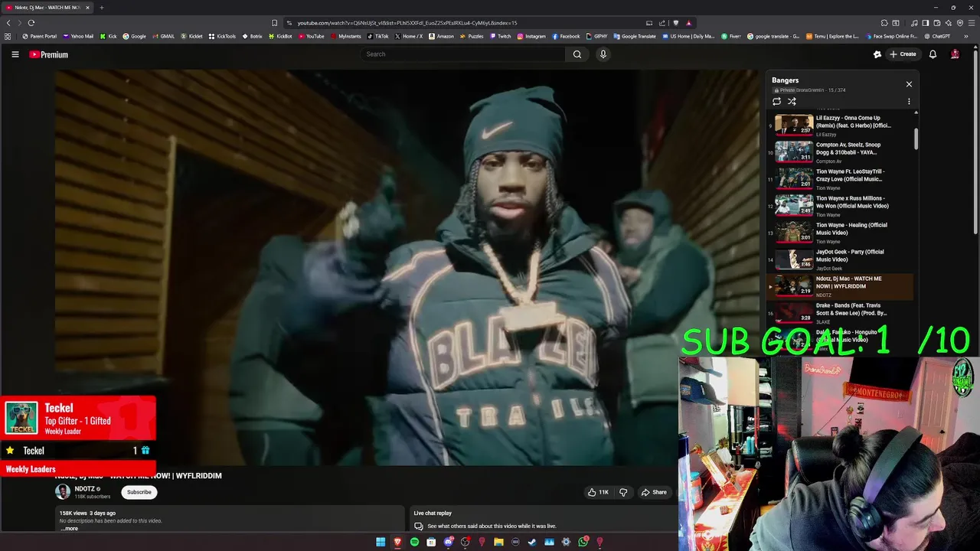This screenshot has height=551, width=980.
Task: Open the Amazon bookmark
Action: pos(441,36)
